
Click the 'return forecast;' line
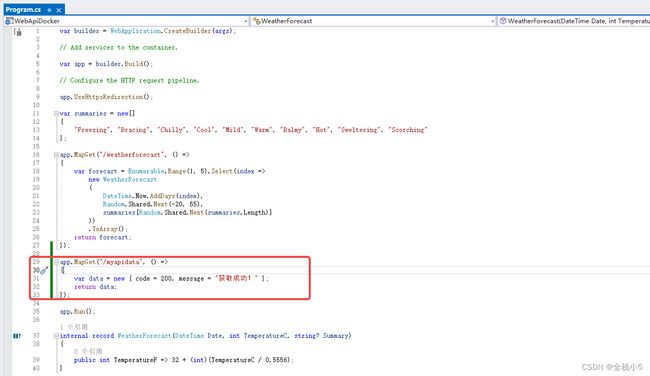tap(102, 237)
